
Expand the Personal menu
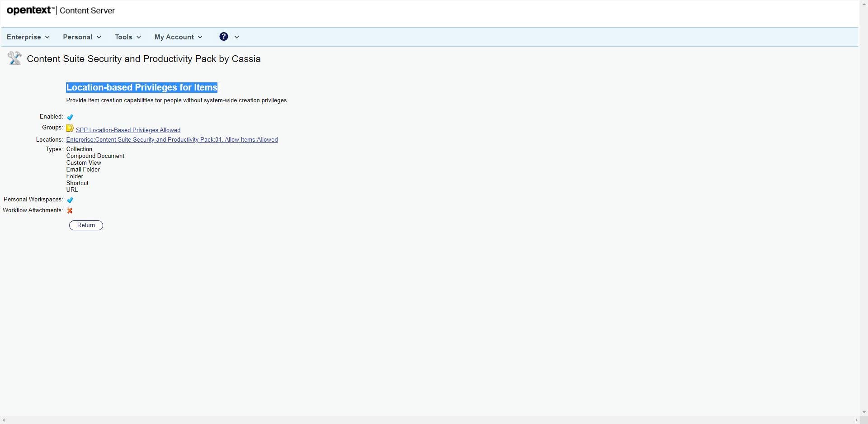point(82,37)
